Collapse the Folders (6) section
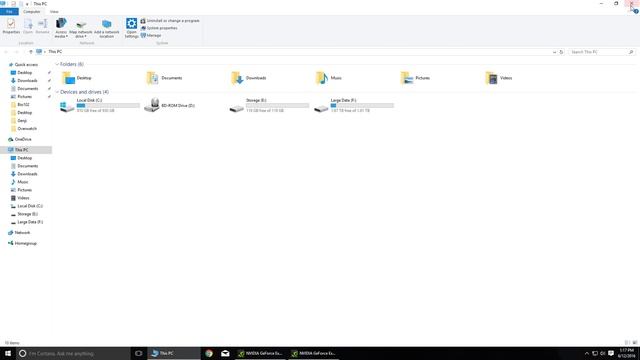 pyautogui.click(x=57, y=64)
